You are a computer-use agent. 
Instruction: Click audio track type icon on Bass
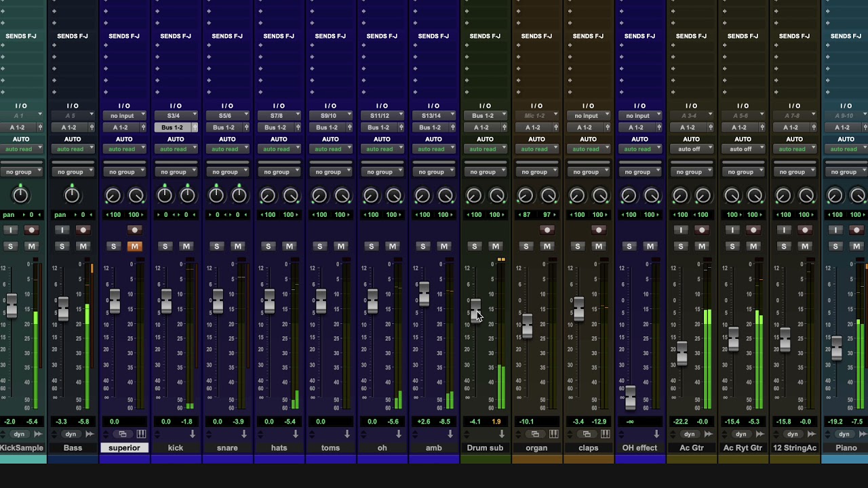click(90, 434)
